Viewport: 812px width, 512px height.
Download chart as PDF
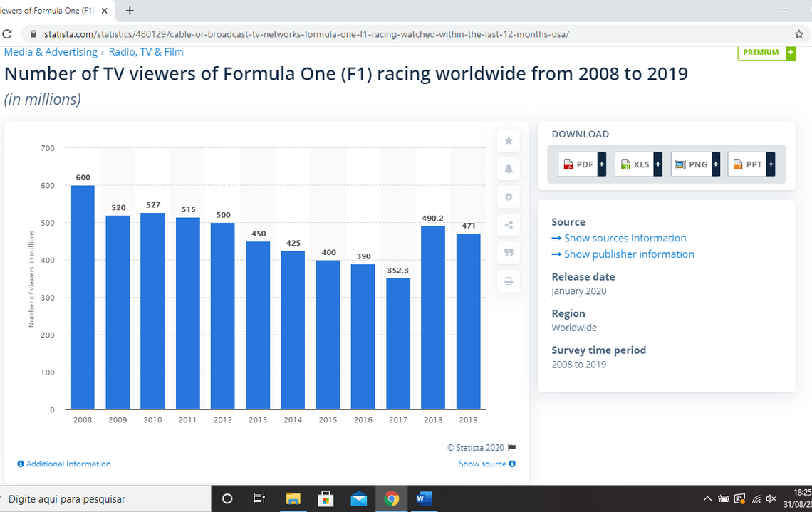582,164
